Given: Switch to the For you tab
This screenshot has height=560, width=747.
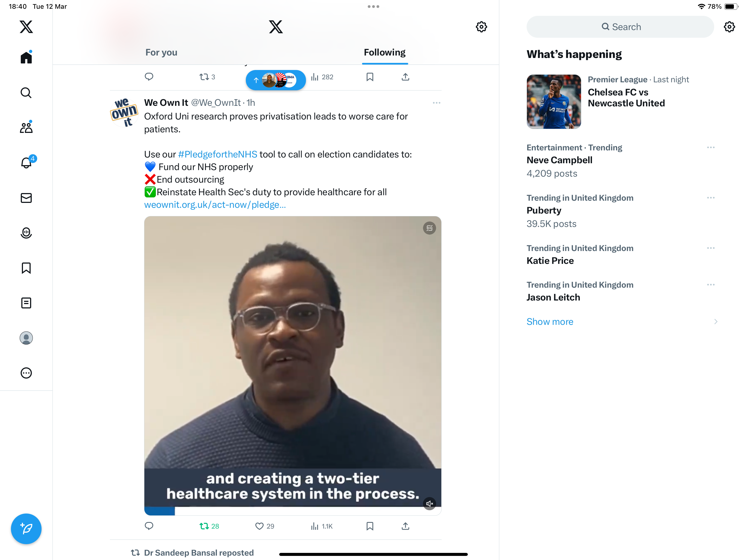Looking at the screenshot, I should pyautogui.click(x=161, y=52).
